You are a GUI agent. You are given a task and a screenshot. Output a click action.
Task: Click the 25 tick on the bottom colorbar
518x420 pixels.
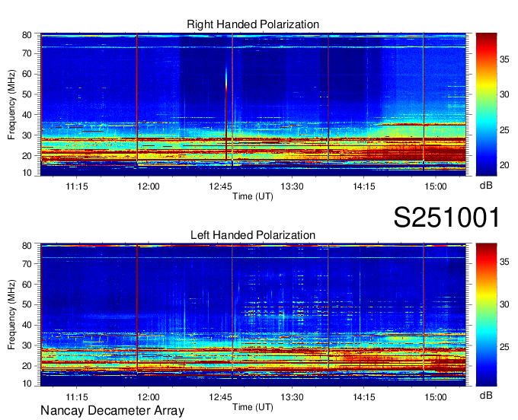click(x=506, y=347)
